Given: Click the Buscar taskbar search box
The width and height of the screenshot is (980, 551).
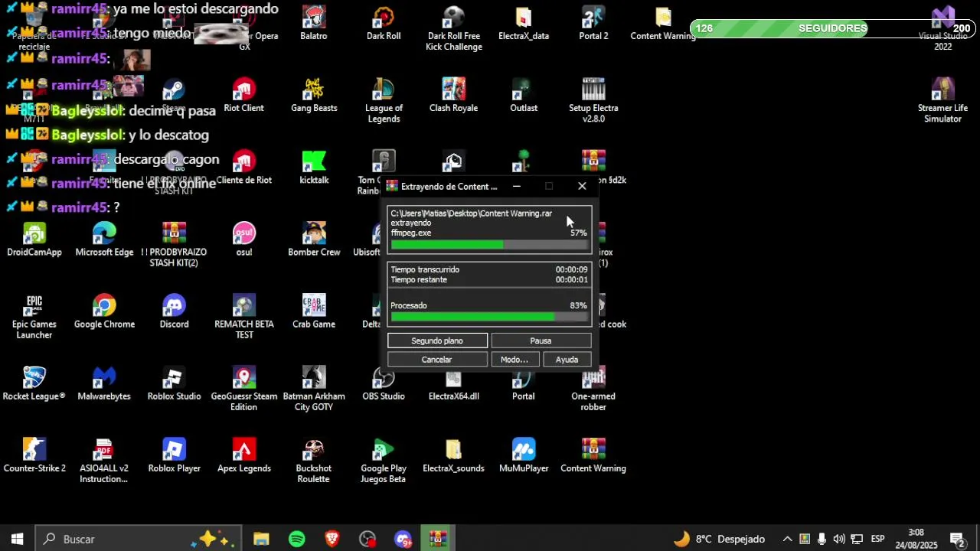Looking at the screenshot, I should [x=139, y=539].
